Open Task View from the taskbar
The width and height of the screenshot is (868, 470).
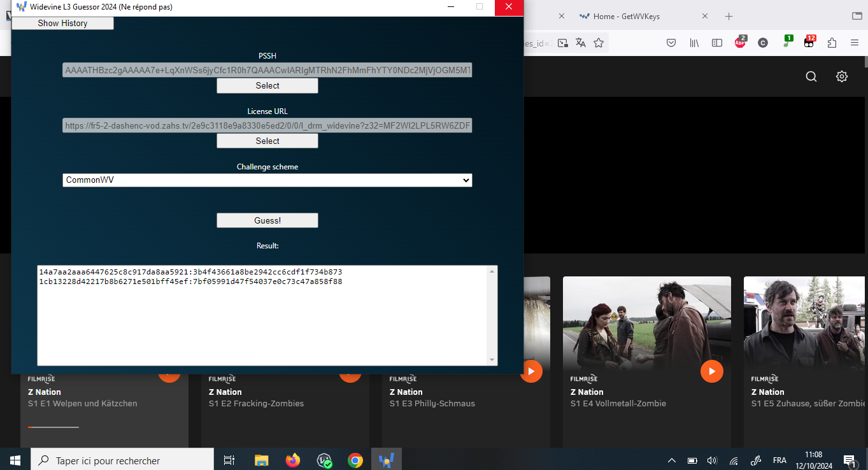click(x=229, y=460)
